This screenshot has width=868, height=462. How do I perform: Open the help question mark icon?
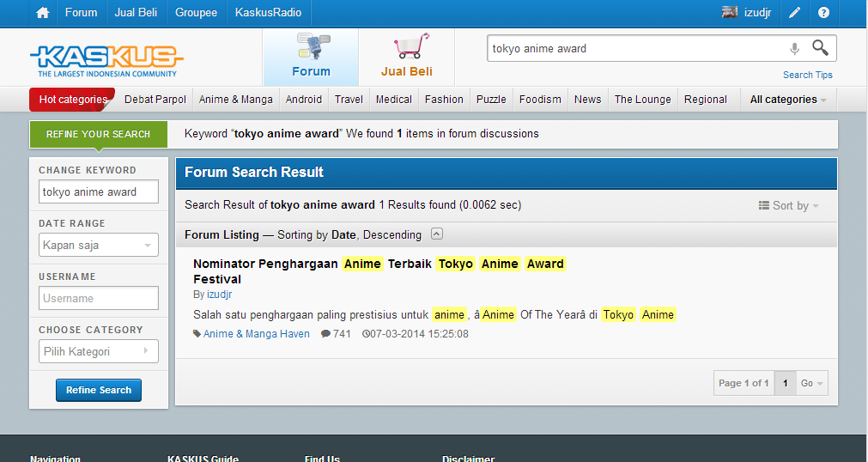tap(823, 13)
